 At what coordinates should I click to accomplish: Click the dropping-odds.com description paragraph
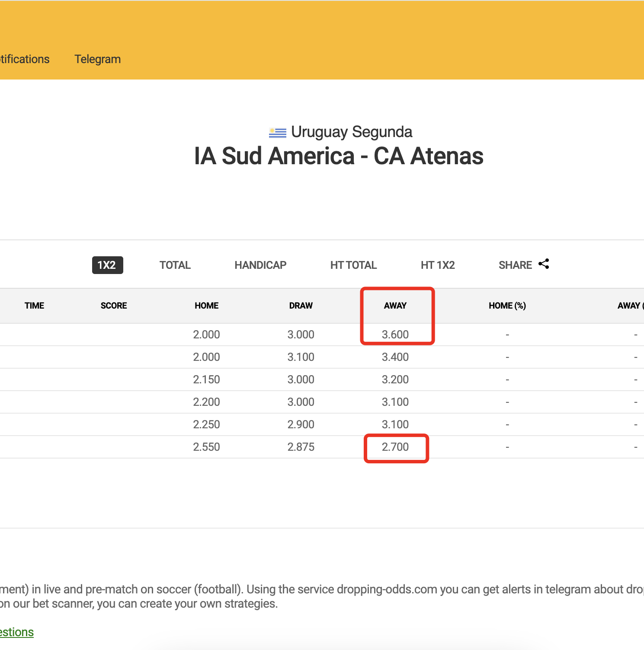[322, 596]
